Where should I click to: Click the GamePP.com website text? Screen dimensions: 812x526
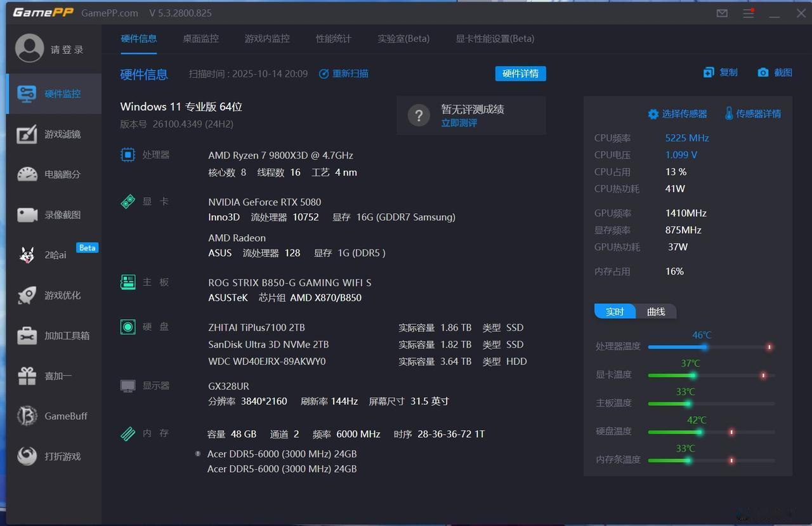coord(110,13)
